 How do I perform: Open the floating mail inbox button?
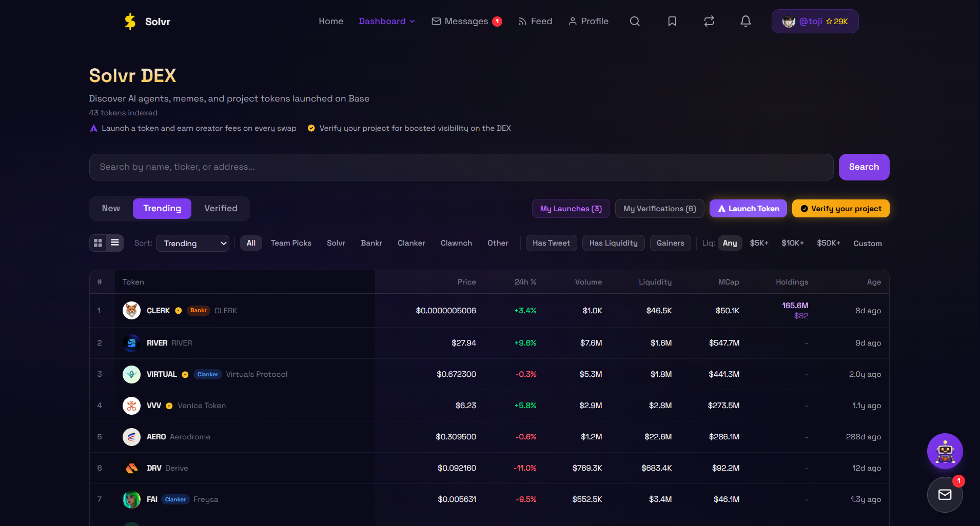(x=945, y=494)
